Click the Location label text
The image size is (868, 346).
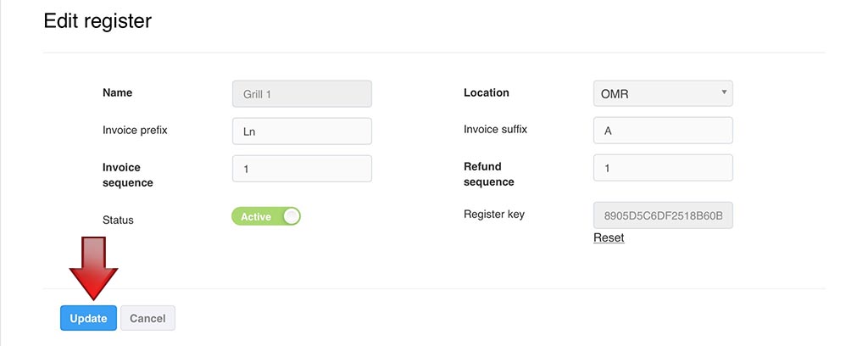pyautogui.click(x=487, y=92)
